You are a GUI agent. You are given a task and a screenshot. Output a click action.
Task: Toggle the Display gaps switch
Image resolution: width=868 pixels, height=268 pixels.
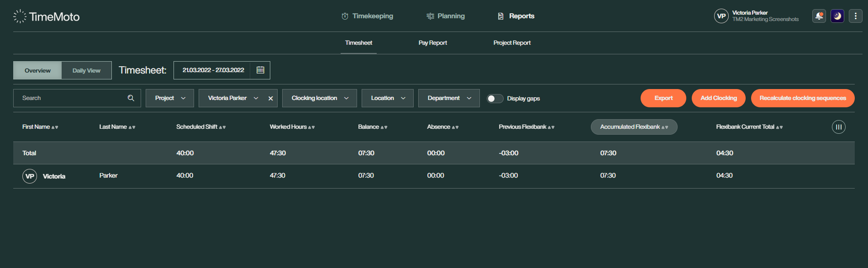[495, 99]
